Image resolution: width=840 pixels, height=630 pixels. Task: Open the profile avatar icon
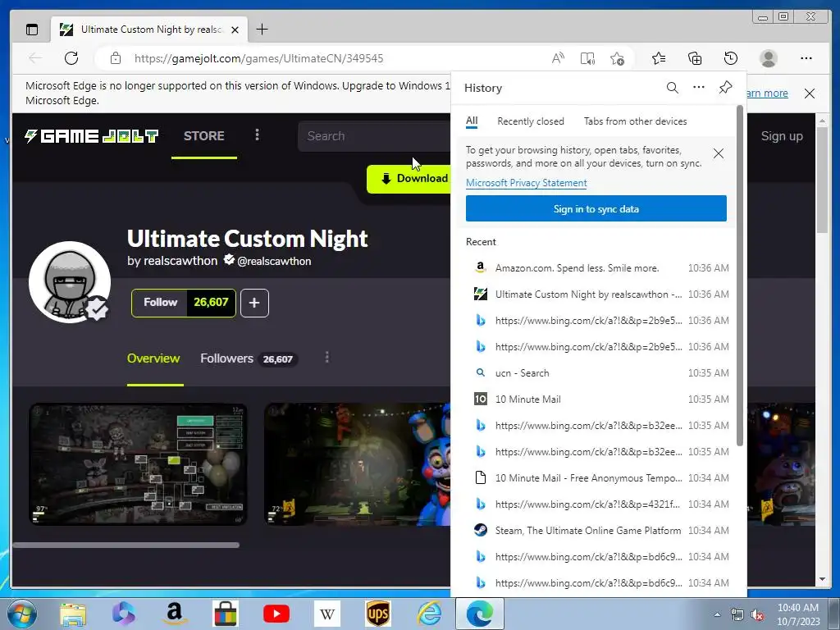pyautogui.click(x=768, y=58)
